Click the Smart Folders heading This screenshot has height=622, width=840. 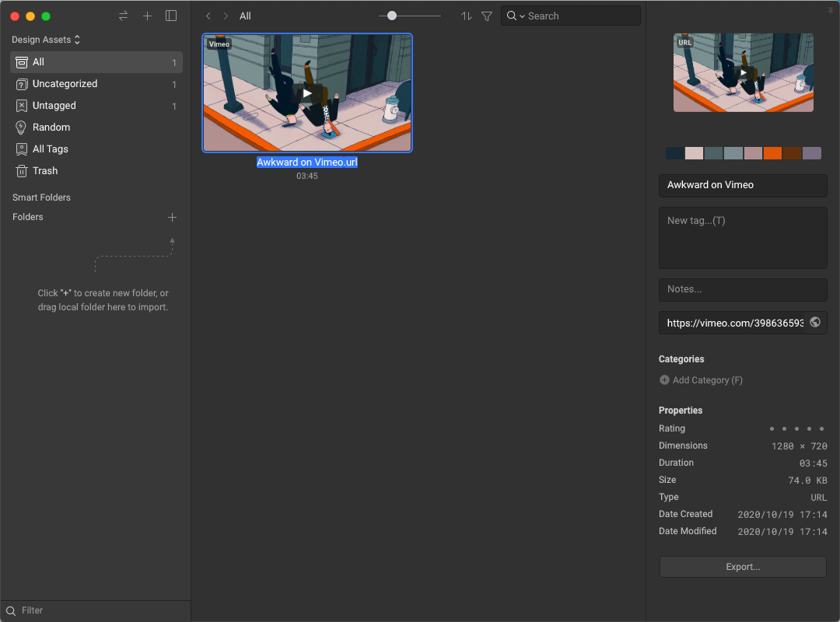point(42,197)
